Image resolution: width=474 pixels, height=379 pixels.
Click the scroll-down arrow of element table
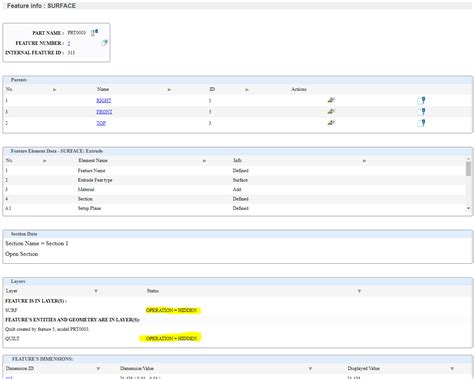point(468,208)
